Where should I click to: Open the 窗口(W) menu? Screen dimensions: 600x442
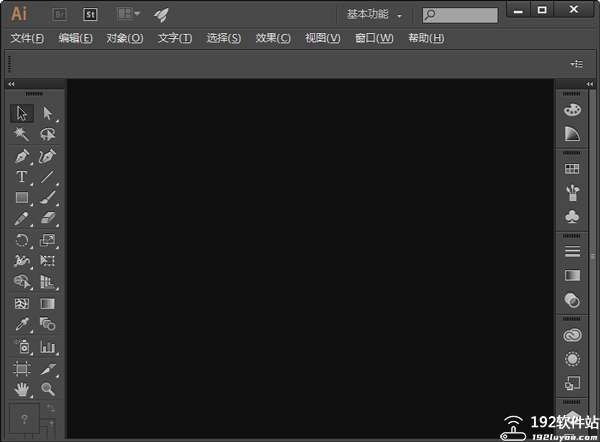374,38
